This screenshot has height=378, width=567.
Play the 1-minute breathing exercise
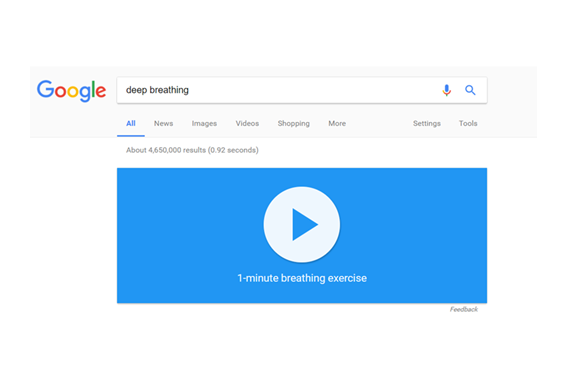(302, 224)
